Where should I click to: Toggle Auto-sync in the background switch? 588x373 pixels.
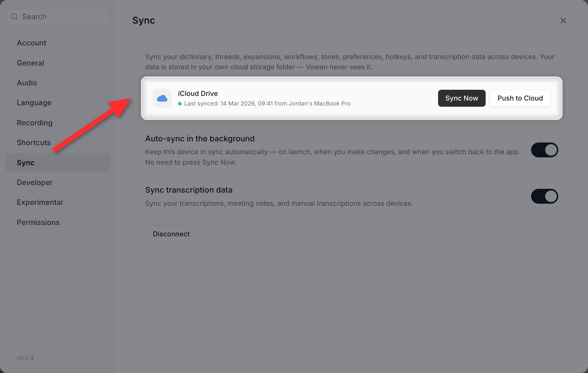point(544,150)
